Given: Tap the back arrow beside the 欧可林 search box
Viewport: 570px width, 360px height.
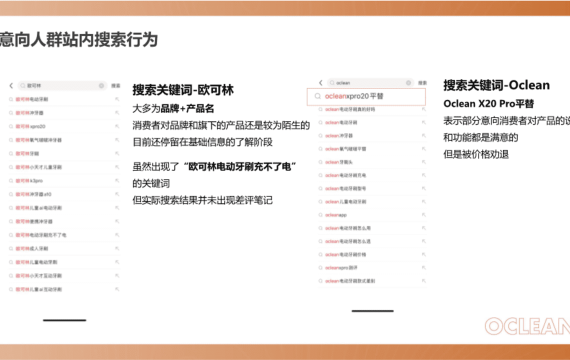Looking at the screenshot, I should coord(11,85).
